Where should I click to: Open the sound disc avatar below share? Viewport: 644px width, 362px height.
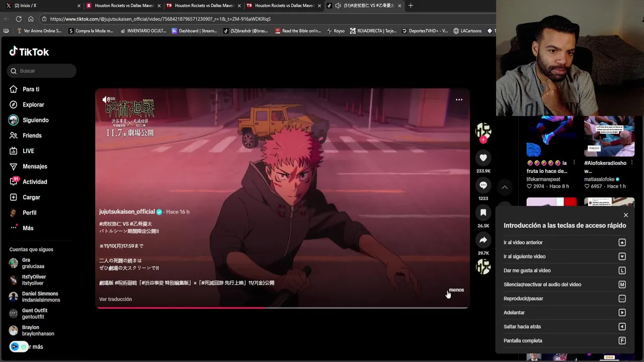(483, 267)
